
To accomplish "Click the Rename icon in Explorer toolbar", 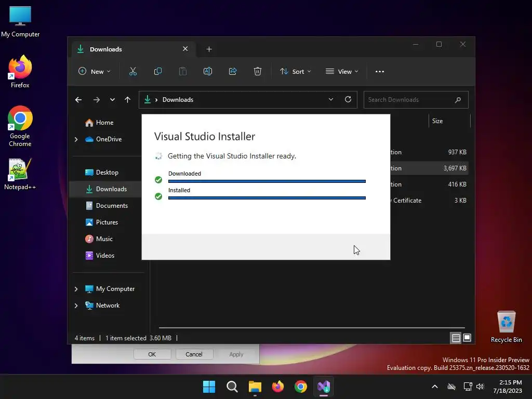I will pyautogui.click(x=208, y=72).
